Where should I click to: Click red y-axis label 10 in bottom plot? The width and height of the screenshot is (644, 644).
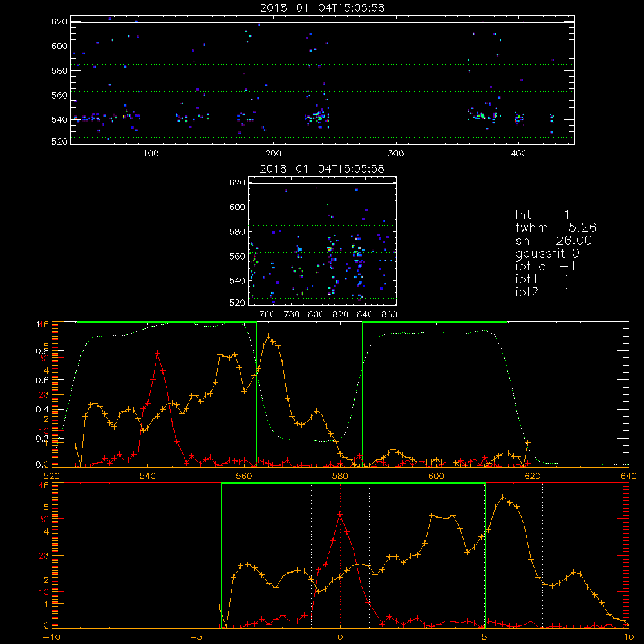[x=43, y=592]
